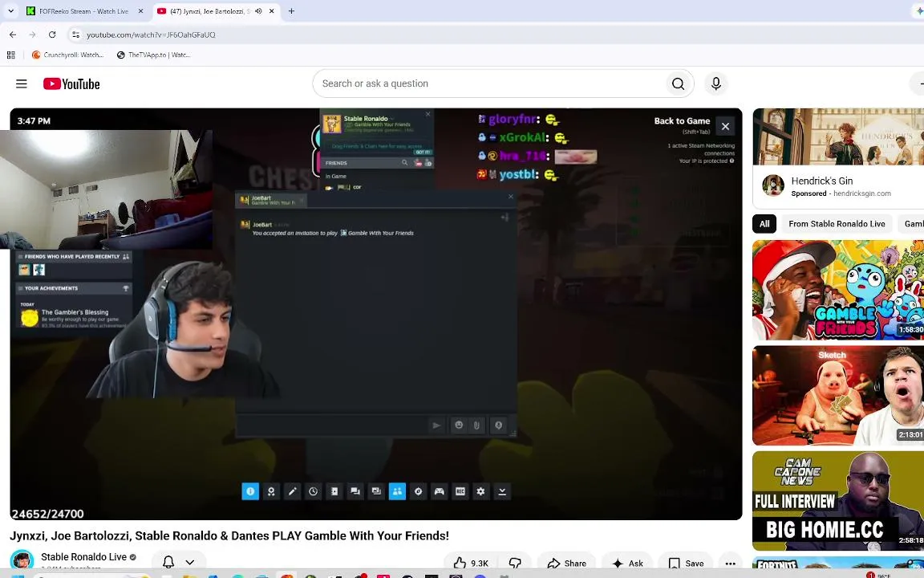The width and height of the screenshot is (924, 578).
Task: Open the TheTVApp.to bookmark
Action: coord(153,55)
